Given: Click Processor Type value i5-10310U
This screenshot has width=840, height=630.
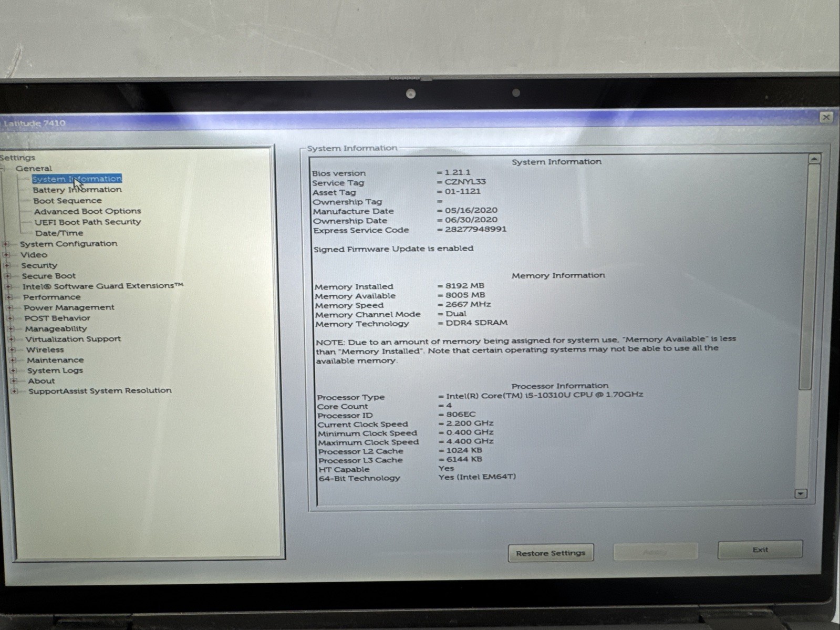Looking at the screenshot, I should [544, 395].
